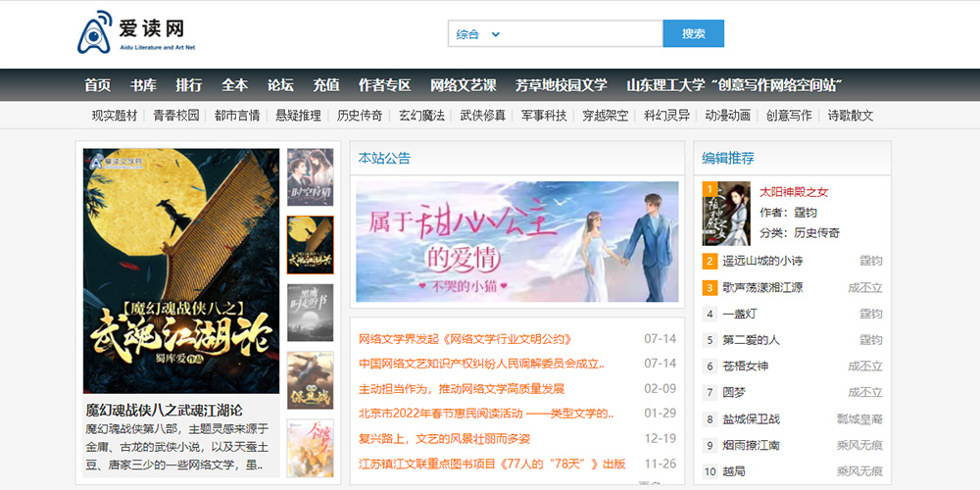Viewport: 980px width, 490px height.
Task: Click the fifth carousel thumbnail at bottom
Action: tap(310, 448)
